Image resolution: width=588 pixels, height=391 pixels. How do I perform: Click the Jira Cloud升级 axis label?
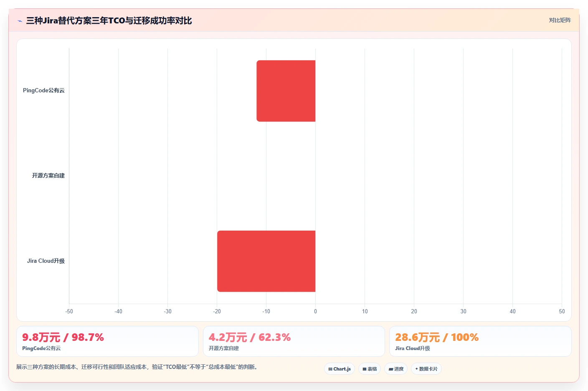coord(46,261)
